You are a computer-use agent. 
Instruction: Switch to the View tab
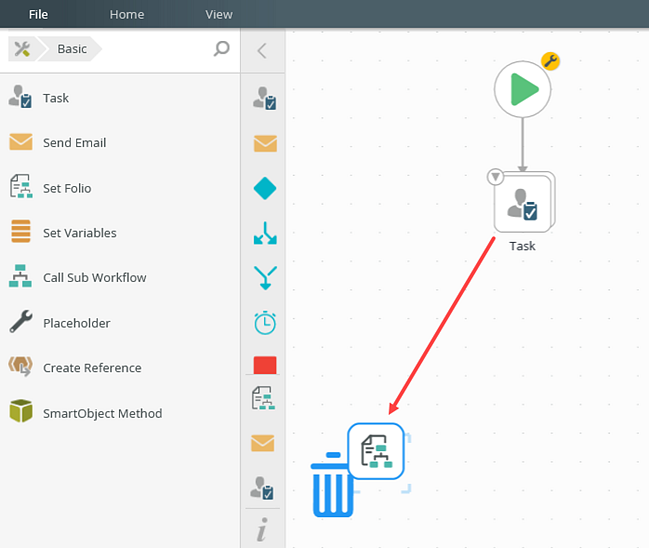click(x=219, y=14)
